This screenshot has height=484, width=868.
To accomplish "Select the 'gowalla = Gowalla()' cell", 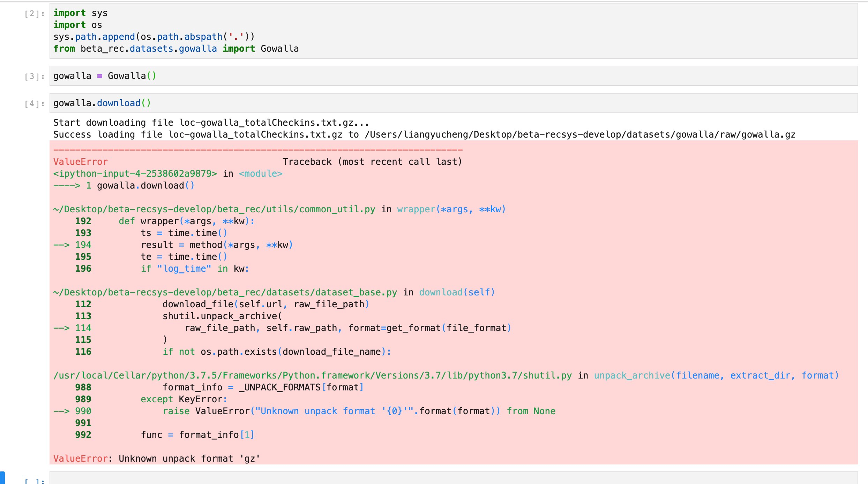I will [x=454, y=76].
